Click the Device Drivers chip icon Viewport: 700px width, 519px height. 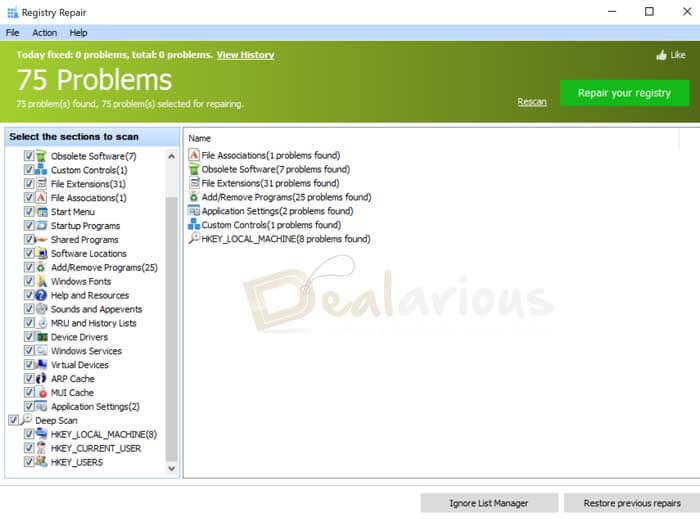click(41, 336)
